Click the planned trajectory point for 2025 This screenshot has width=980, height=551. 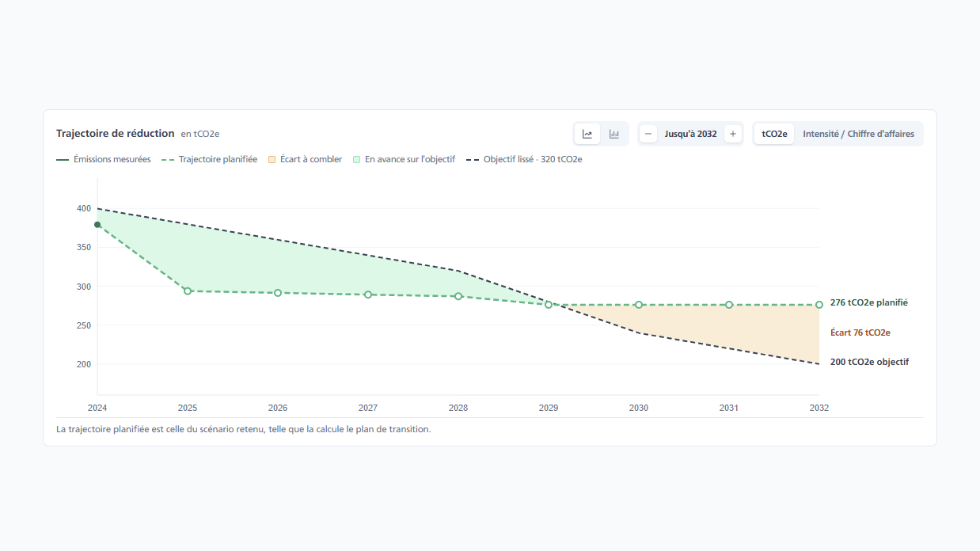coord(188,291)
